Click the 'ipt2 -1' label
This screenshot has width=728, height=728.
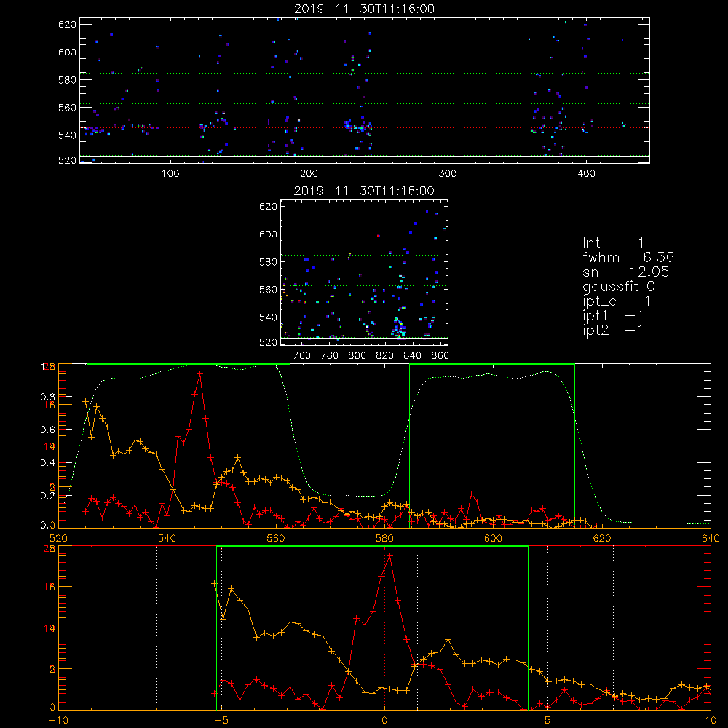[613, 331]
